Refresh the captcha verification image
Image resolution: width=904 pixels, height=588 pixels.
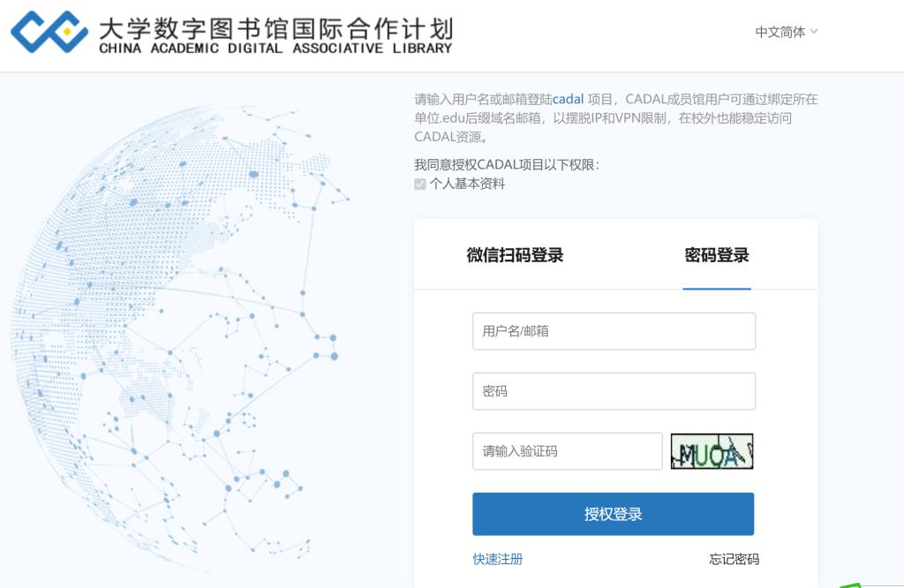pos(712,451)
